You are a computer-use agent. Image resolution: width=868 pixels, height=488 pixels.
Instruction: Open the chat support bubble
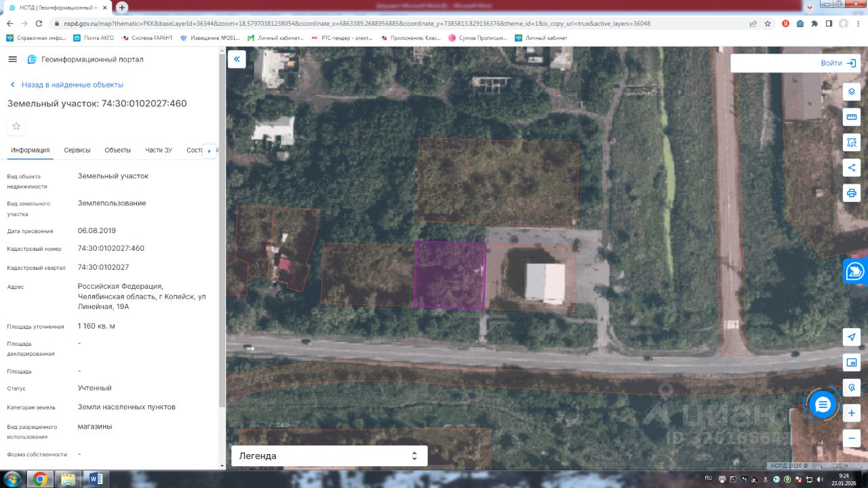pyautogui.click(x=823, y=405)
